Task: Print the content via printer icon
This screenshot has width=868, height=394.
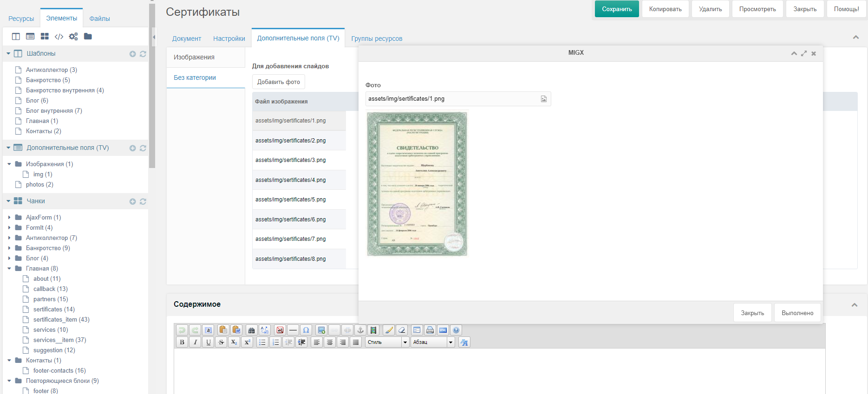Action: [430, 330]
